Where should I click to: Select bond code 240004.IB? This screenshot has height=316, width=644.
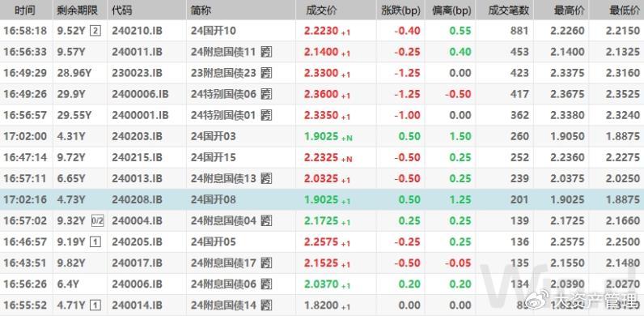click(138, 221)
